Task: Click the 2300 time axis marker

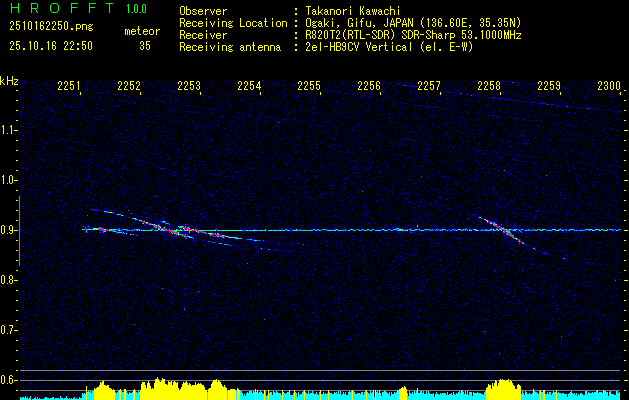Action: coord(609,86)
